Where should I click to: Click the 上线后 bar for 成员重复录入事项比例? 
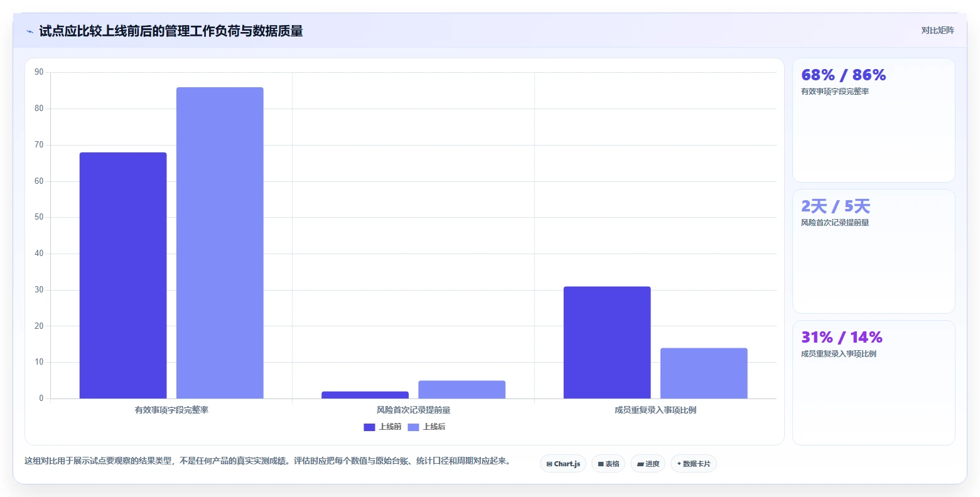point(704,373)
